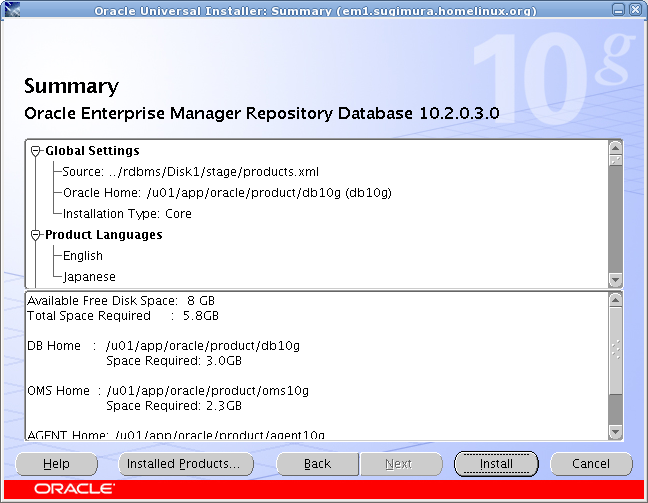The image size is (648, 503).
Task: Click the window menu icon in title bar
Action: [12, 10]
